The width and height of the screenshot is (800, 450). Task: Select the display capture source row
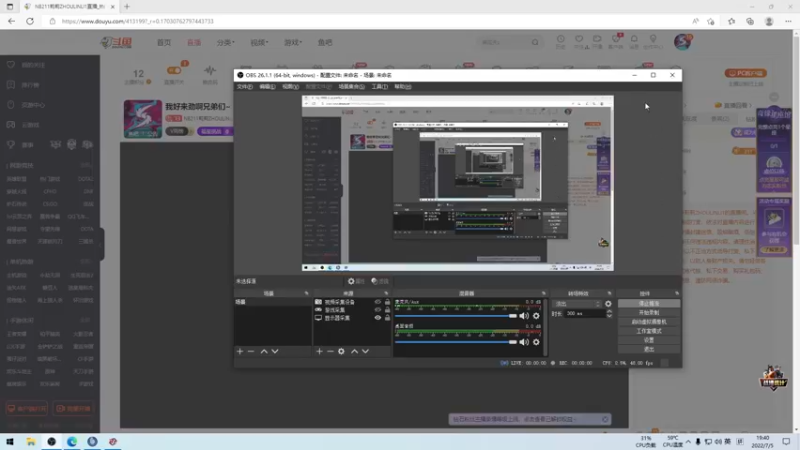coord(352,318)
